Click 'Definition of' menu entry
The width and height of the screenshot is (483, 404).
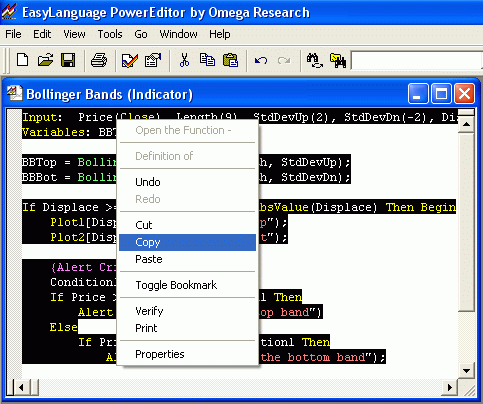187,156
